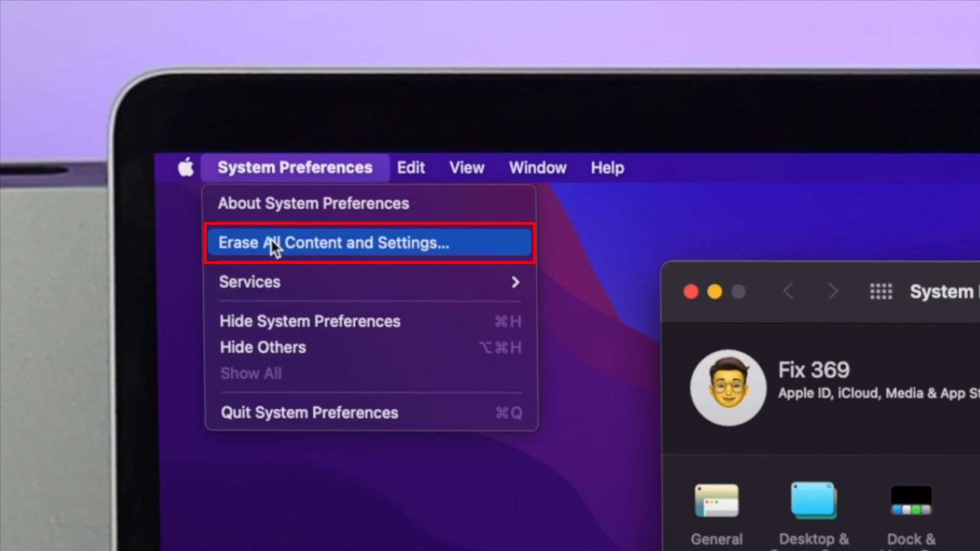Go back with the left chevron
This screenshot has height=551, width=980.
789,291
